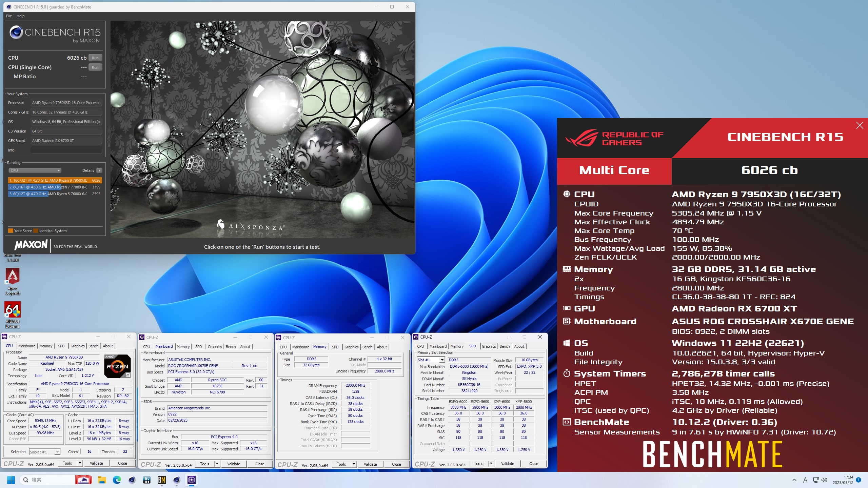
Task: Expand Tools arrow in the CPU-Z CPU window
Action: click(x=80, y=463)
